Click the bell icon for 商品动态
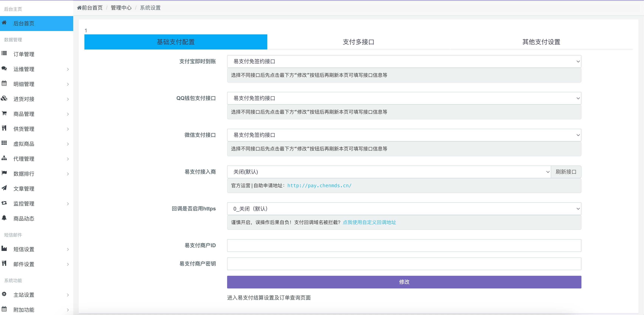 (4, 218)
